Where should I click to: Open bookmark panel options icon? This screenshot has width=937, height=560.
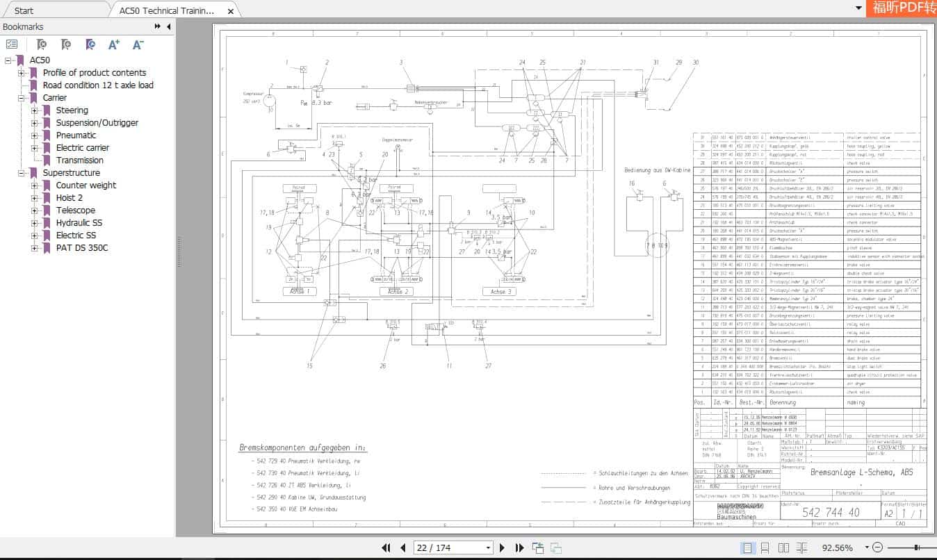(x=12, y=43)
